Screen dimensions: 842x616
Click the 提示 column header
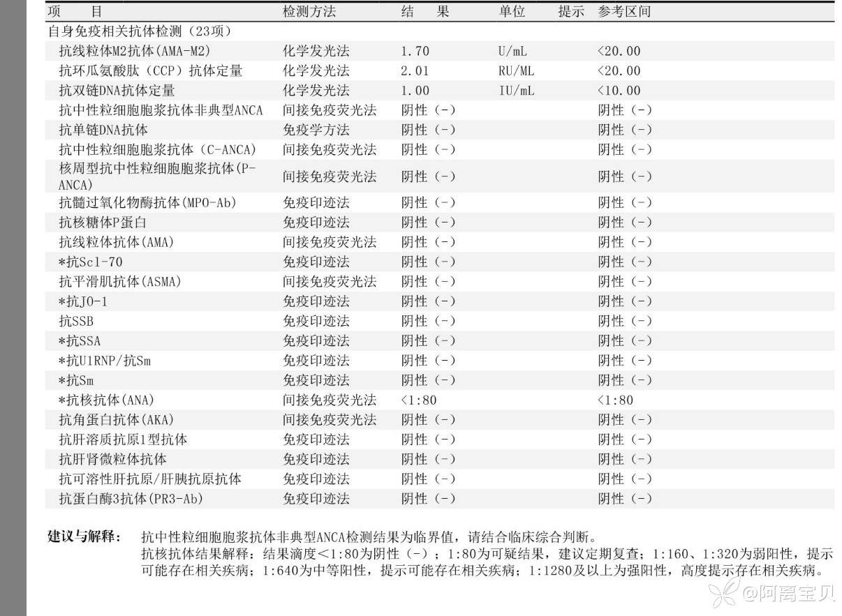(570, 12)
